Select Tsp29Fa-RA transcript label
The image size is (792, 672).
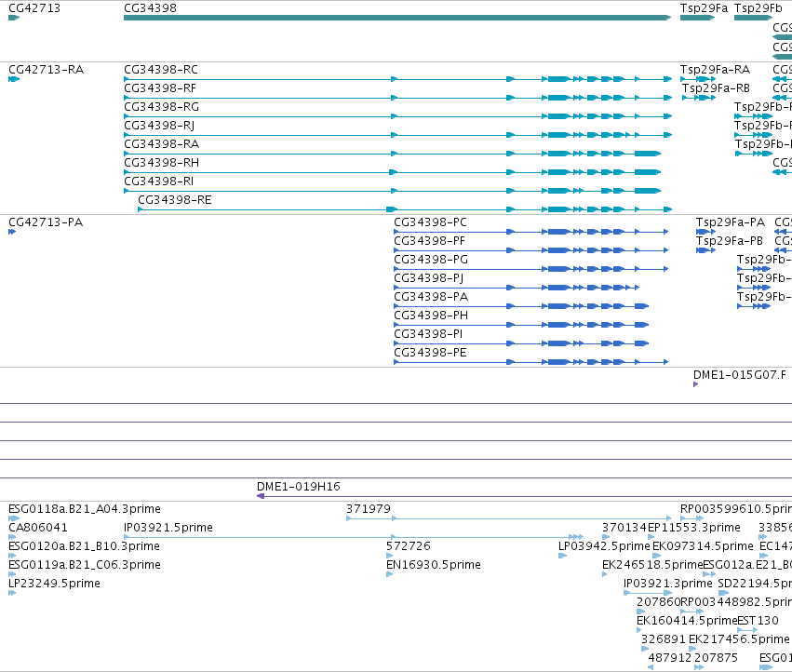(715, 69)
